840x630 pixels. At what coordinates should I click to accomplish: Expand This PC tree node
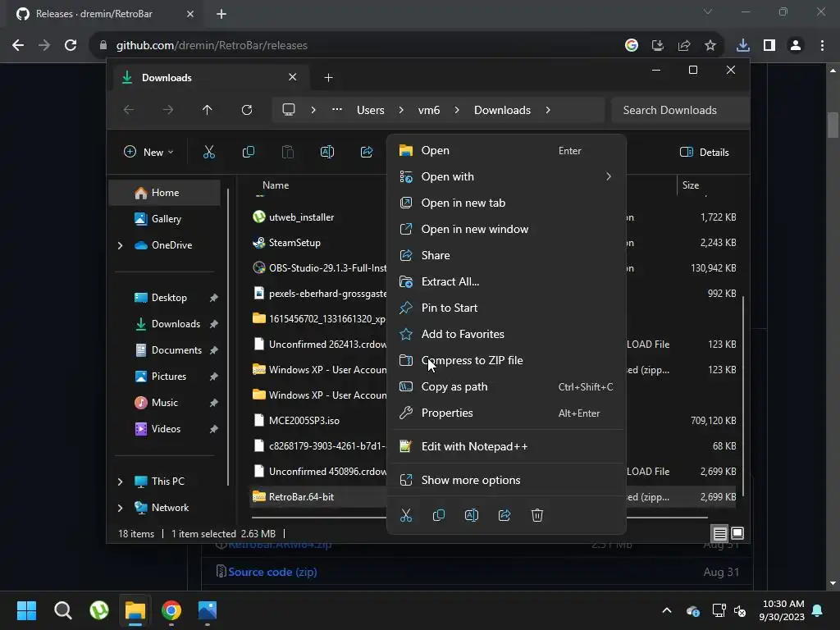pos(120,482)
